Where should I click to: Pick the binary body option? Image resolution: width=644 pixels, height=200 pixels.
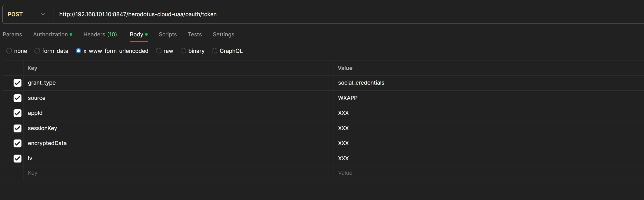click(x=183, y=51)
